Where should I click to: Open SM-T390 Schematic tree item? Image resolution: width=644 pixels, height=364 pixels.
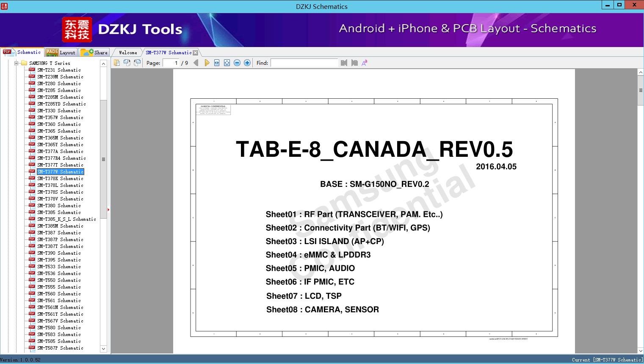pyautogui.click(x=59, y=253)
